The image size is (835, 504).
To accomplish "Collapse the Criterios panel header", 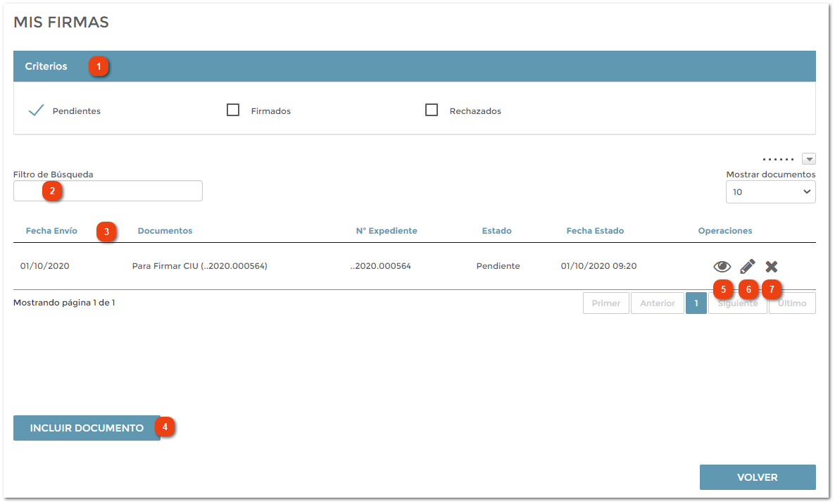I will point(46,66).
